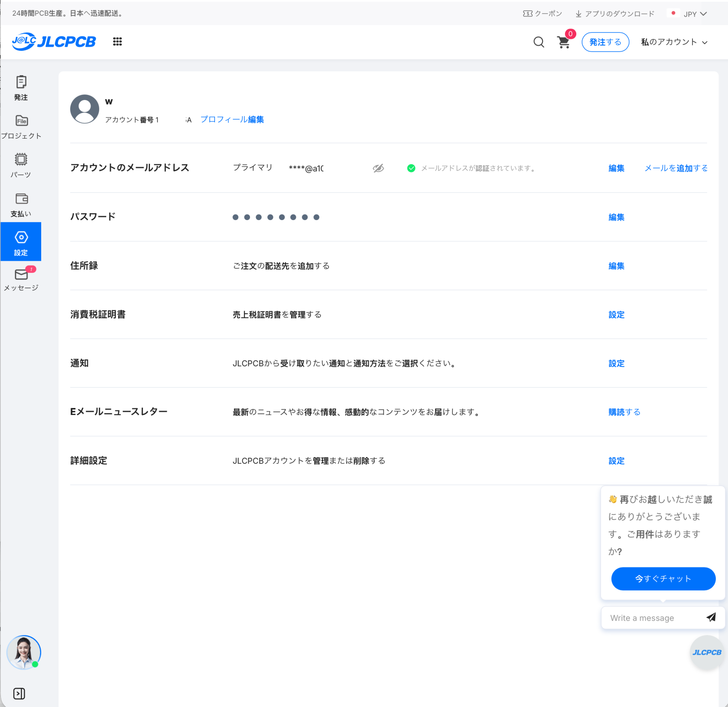Click メールを追加する link

point(676,168)
